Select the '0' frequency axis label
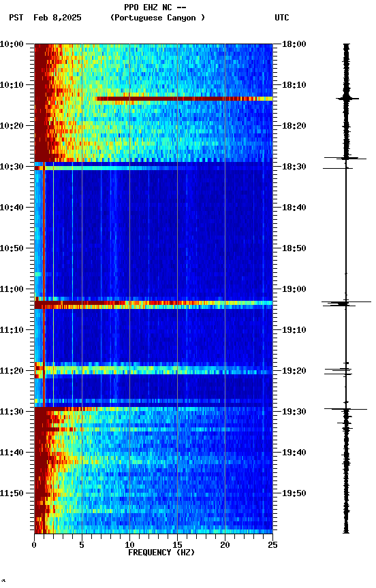 [35, 545]
